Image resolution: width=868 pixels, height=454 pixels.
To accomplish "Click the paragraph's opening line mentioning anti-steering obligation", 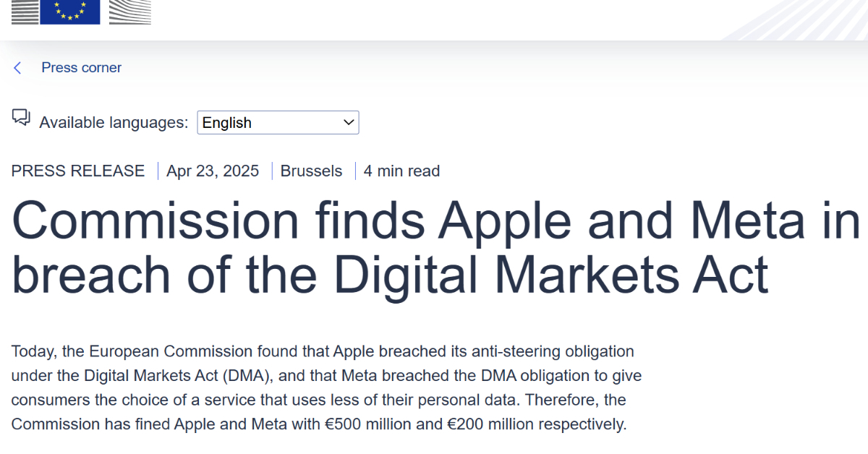I will (323, 352).
